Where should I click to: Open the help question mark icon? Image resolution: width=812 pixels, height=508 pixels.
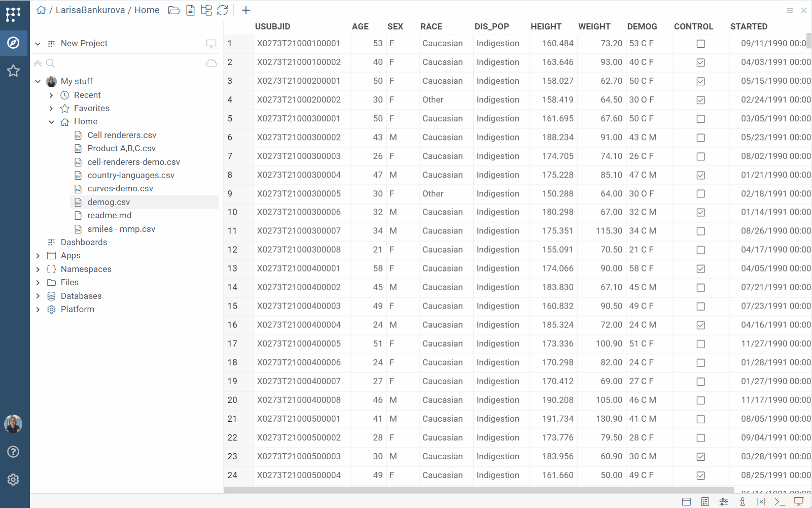pyautogui.click(x=13, y=452)
